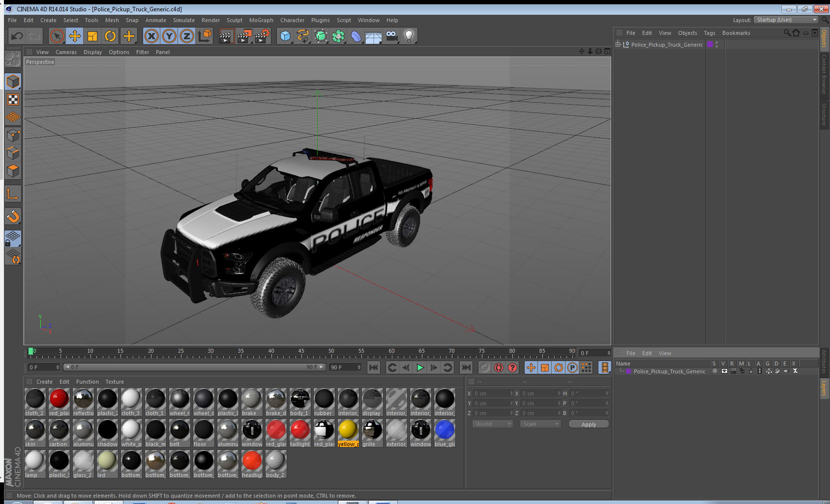This screenshot has width=830, height=504.
Task: Click the Apply button
Action: click(589, 424)
